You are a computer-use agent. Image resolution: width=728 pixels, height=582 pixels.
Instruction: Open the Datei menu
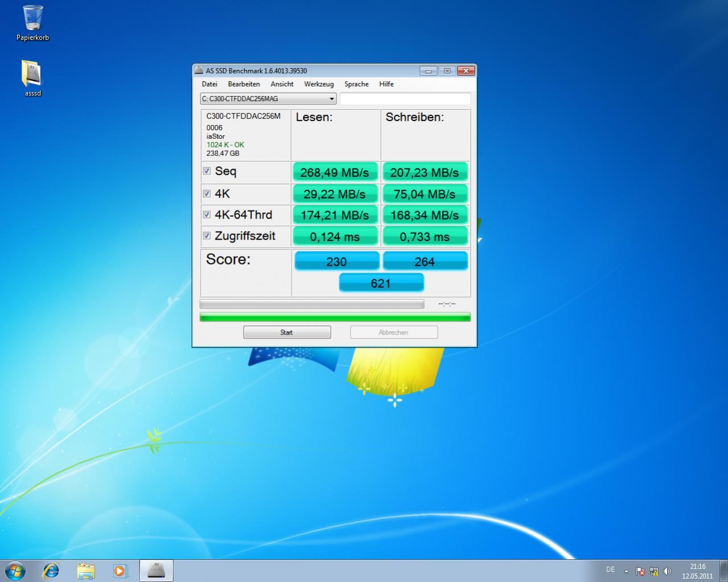[x=209, y=84]
